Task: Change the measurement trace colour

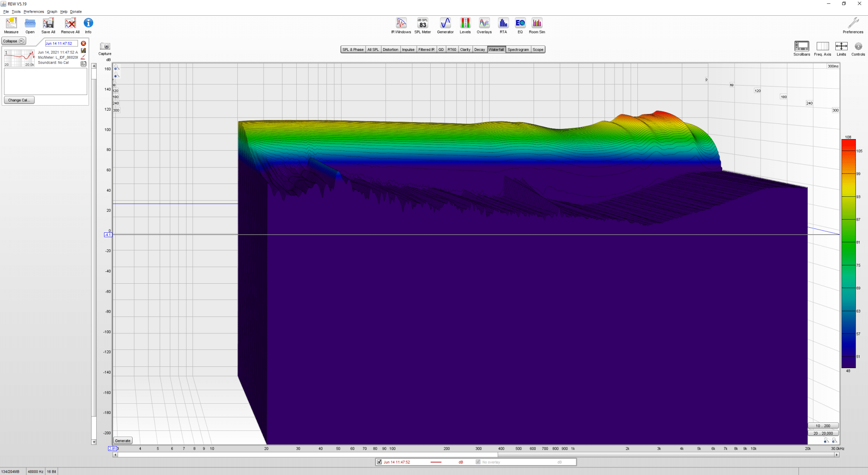Action: click(83, 57)
